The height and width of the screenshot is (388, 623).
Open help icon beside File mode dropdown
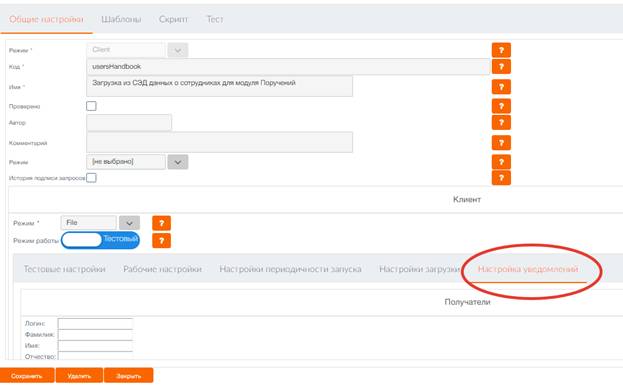161,223
